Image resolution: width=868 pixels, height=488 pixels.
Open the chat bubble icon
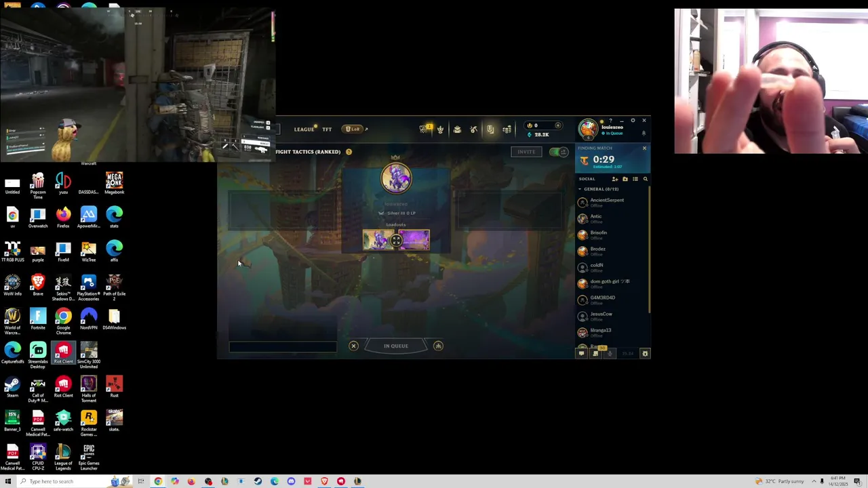(x=581, y=354)
